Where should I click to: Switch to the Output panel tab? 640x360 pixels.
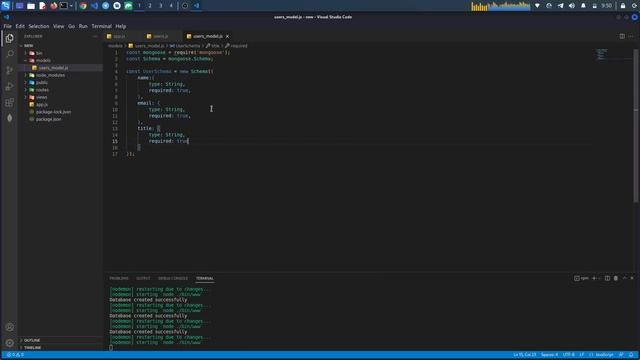143,278
